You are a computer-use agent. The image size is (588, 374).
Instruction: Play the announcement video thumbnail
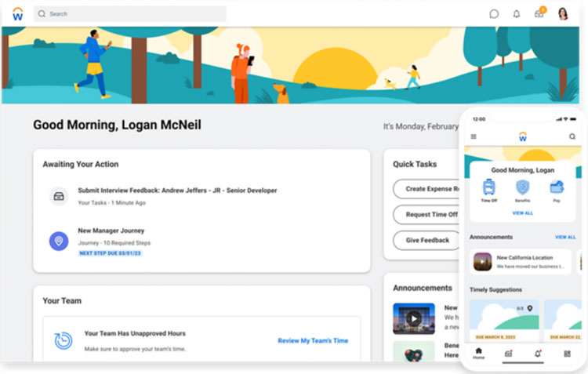413,318
